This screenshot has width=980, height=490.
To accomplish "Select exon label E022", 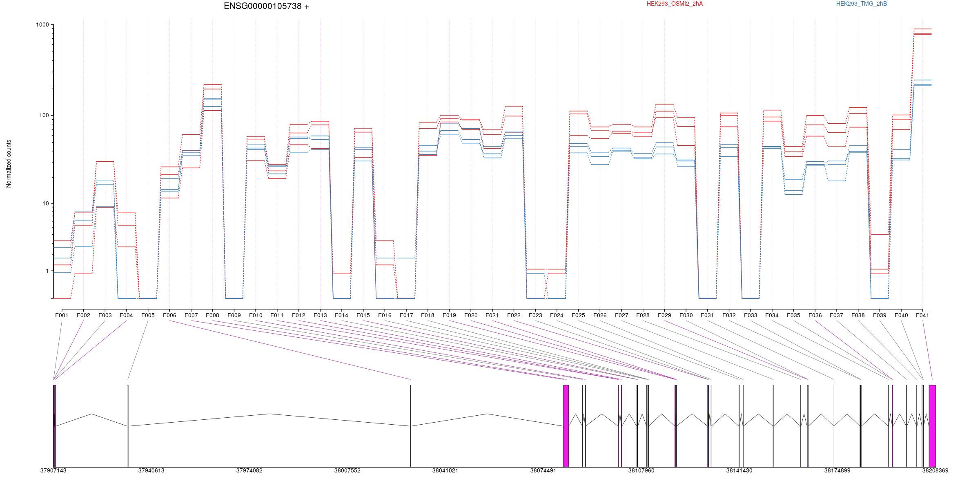I will (514, 315).
